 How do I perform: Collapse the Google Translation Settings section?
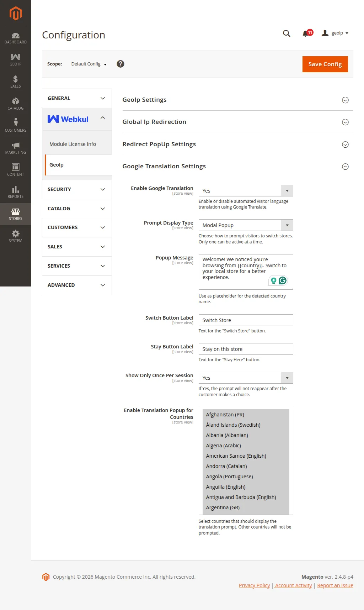click(x=238, y=167)
